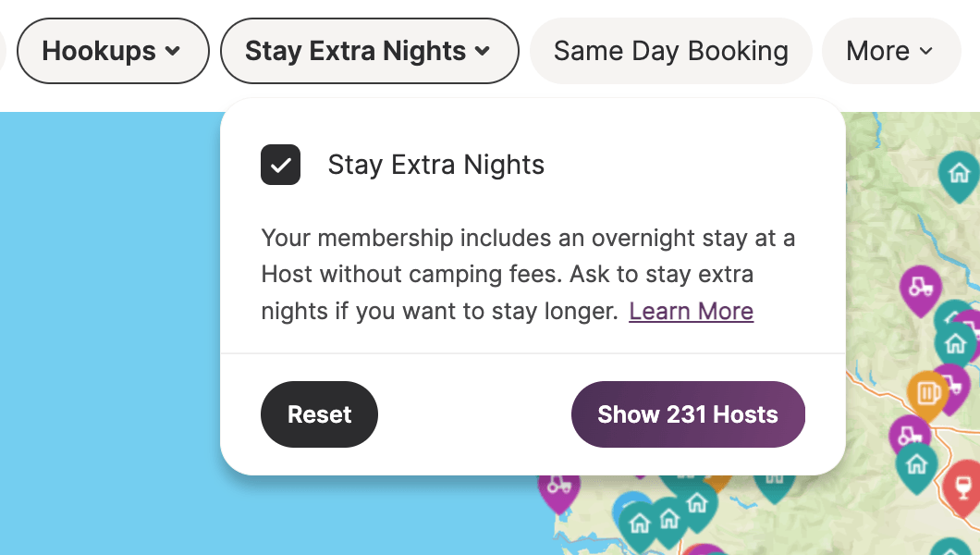Screen dimensions: 980x555
Task: Click the topmost teal house pin on map
Action: pos(960,175)
